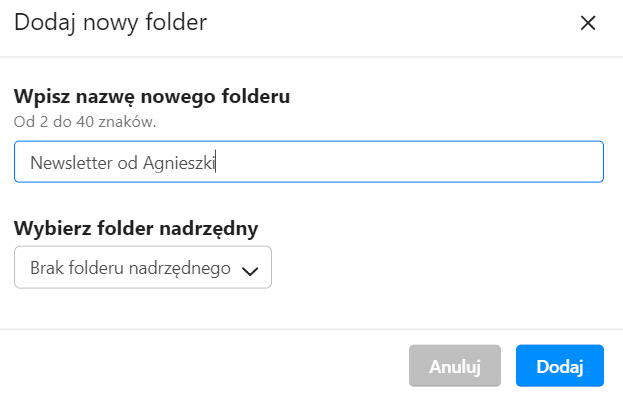Click the word nadrzędnego in the combo box
The width and height of the screenshot is (623, 393).
tap(180, 268)
